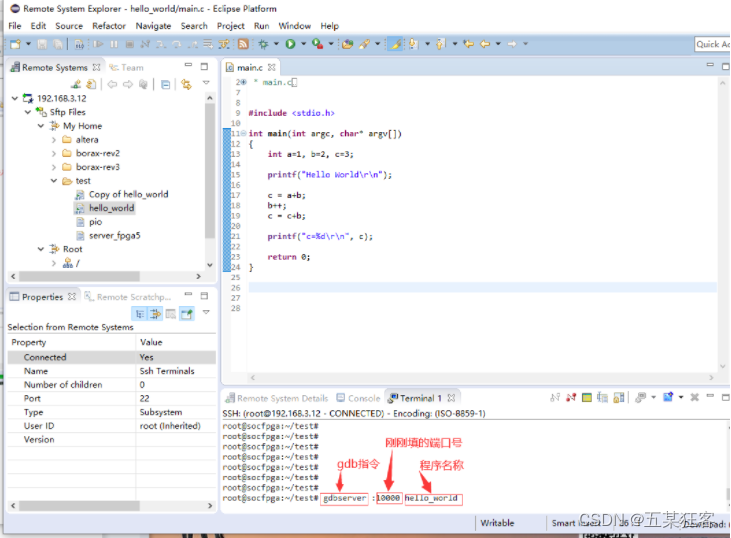Toggle the Mark Occurrences highlighter icon
The image size is (731, 538).
pos(395,44)
